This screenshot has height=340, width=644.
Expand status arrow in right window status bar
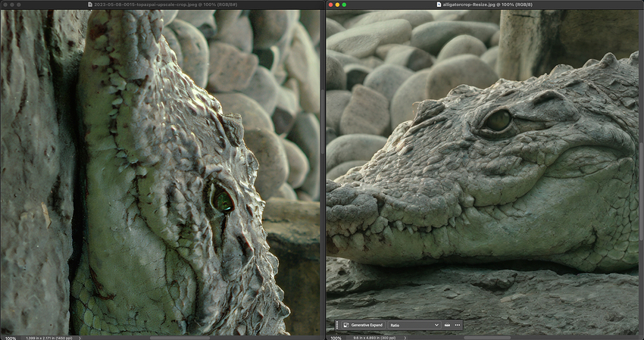(405, 337)
